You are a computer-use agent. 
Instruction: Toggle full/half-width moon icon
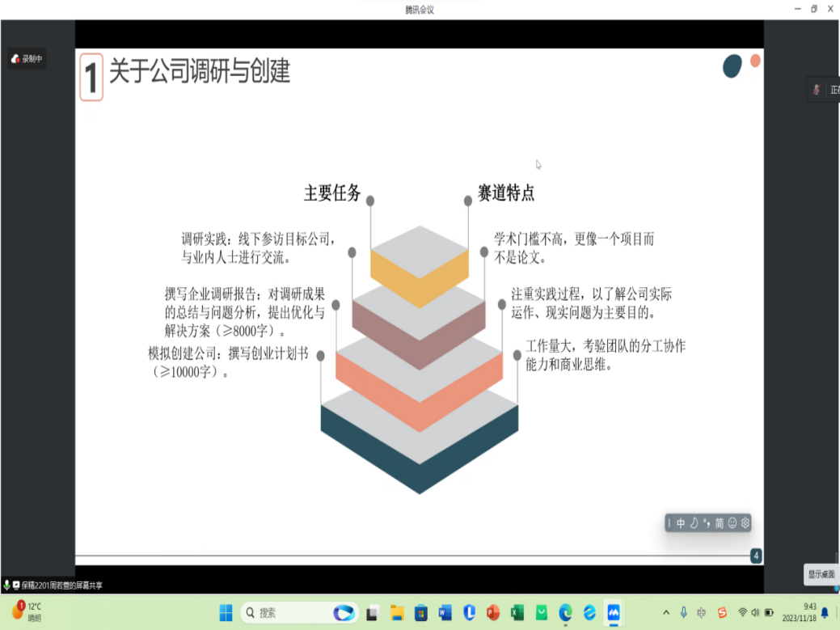tap(694, 523)
